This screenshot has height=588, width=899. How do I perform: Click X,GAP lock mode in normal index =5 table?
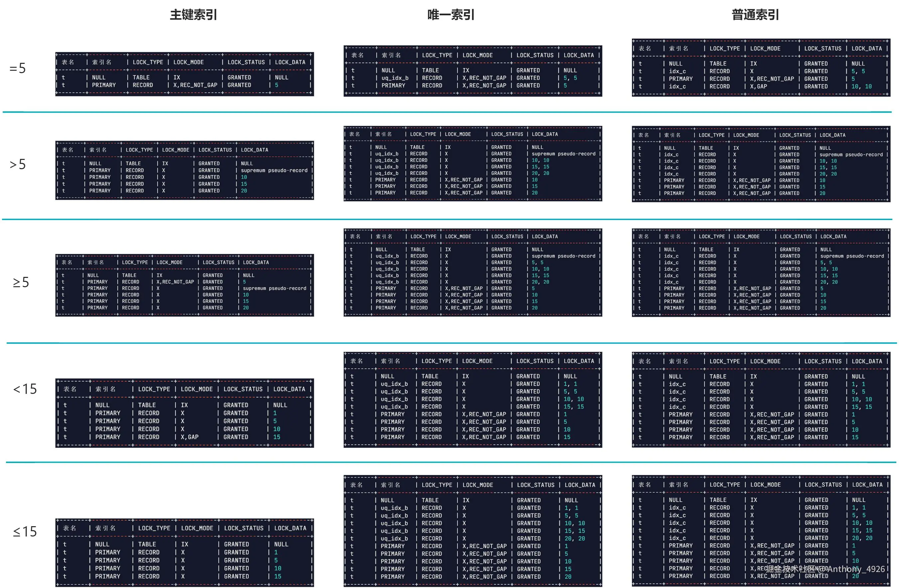coord(758,86)
